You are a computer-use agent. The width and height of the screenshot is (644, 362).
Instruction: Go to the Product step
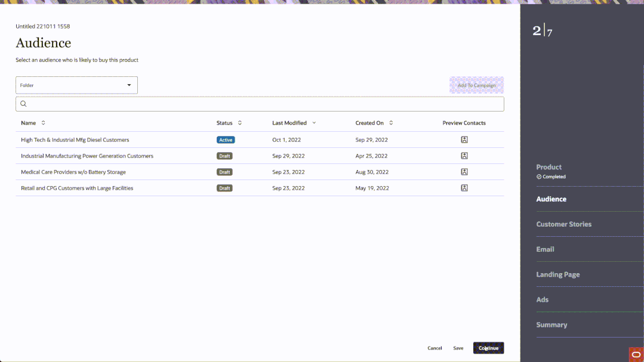pyautogui.click(x=549, y=167)
